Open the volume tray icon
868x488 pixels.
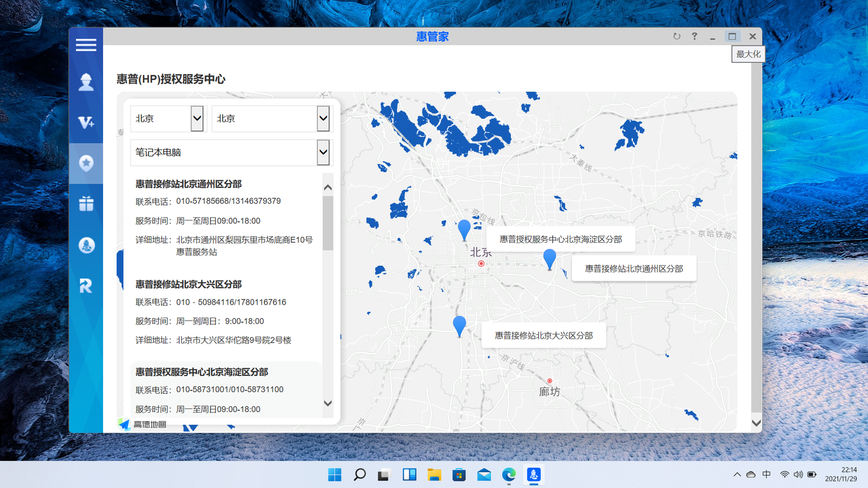(x=798, y=475)
